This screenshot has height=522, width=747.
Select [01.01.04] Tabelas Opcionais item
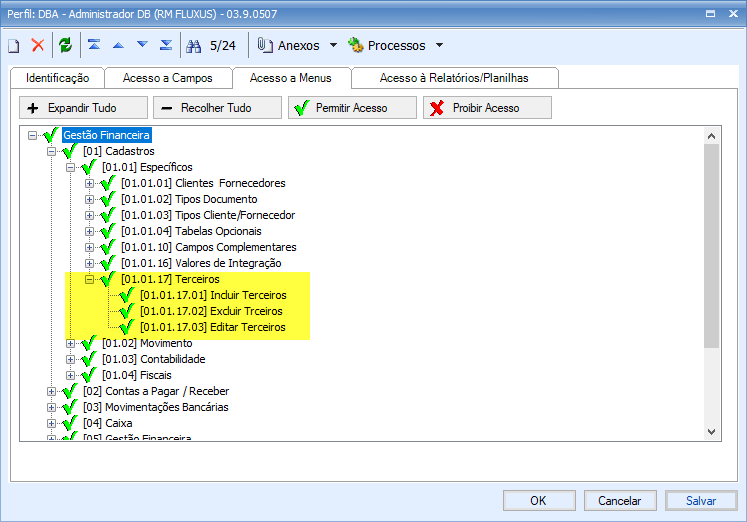point(191,231)
